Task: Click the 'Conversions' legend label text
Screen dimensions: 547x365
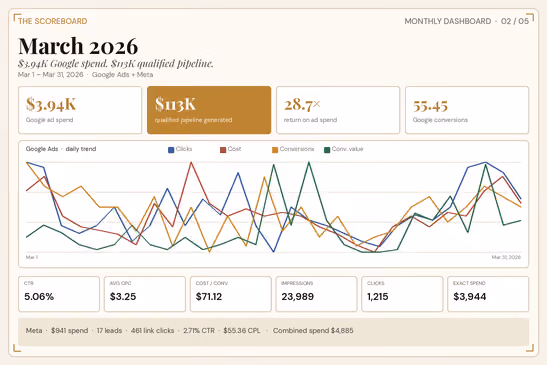Action: [297, 149]
